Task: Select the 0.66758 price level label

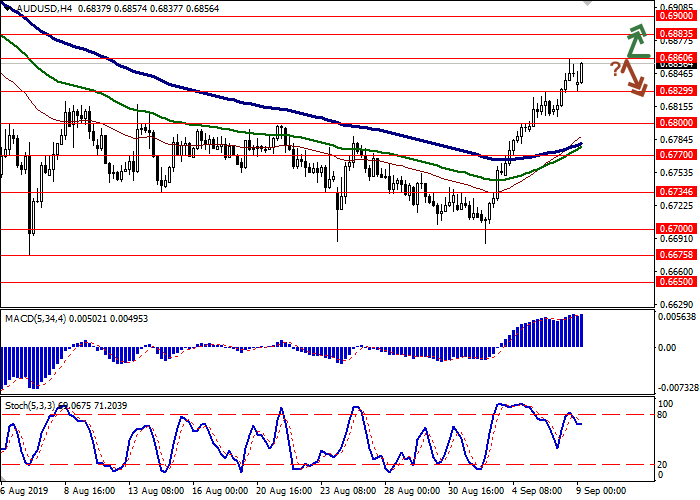Action: tap(675, 254)
